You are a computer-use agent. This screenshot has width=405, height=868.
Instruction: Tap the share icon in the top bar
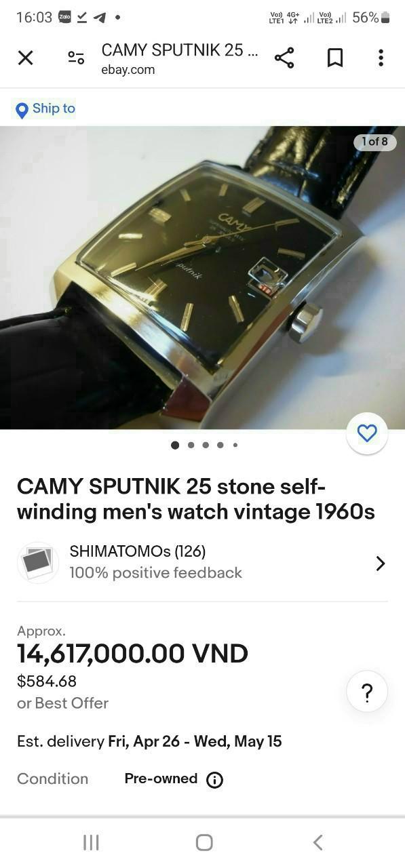pyautogui.click(x=284, y=58)
